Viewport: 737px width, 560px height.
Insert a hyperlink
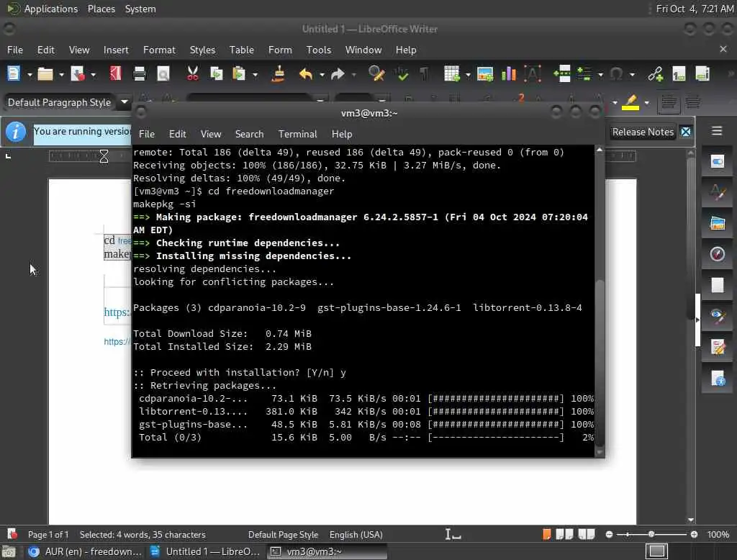click(655, 74)
